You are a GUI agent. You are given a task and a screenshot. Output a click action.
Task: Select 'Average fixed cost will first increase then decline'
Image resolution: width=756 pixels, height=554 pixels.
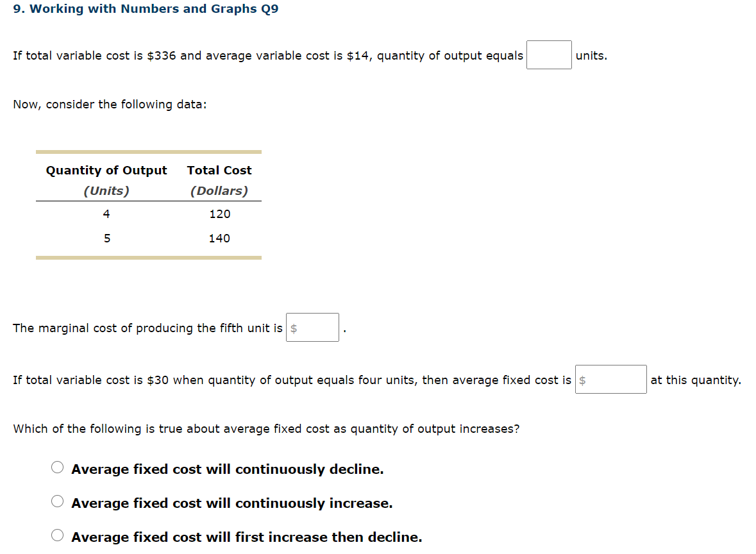(x=57, y=535)
